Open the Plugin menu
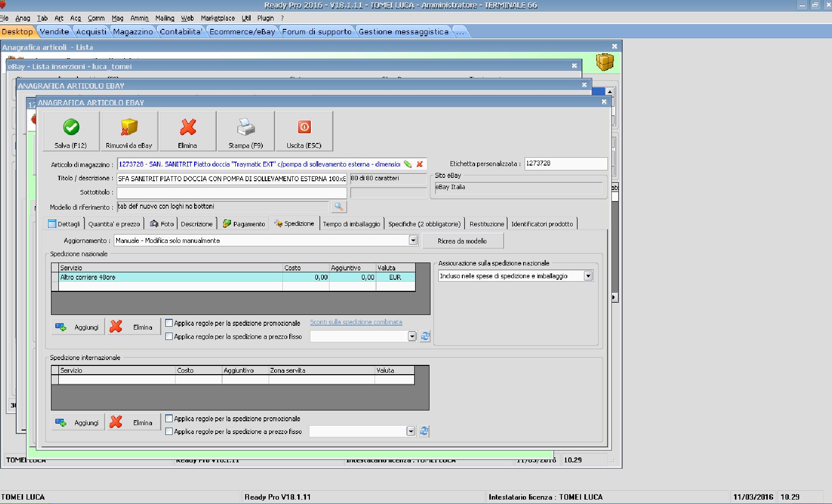Viewport: 832px width, 504px height. click(x=266, y=18)
